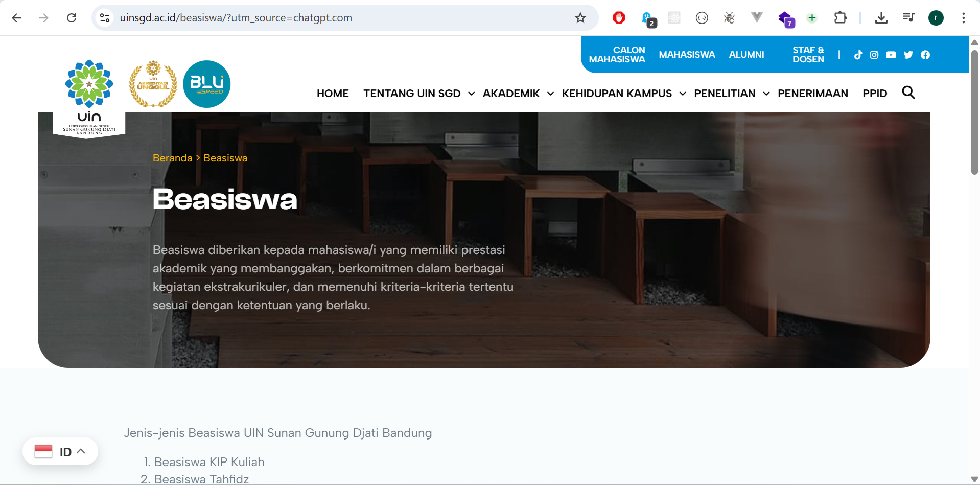Open the TikTok social media icon
The width and height of the screenshot is (980, 485).
pyautogui.click(x=858, y=55)
